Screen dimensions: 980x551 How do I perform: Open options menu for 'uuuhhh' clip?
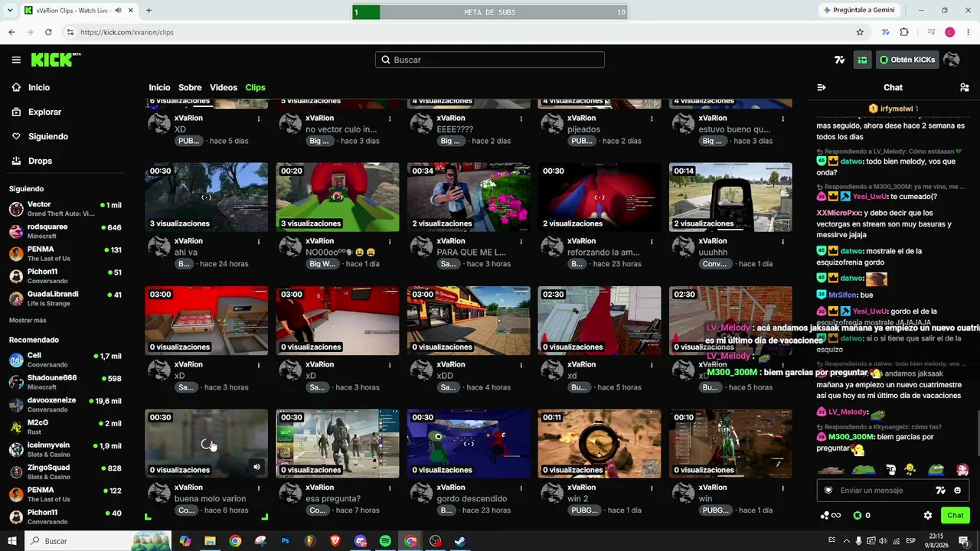[x=782, y=242]
